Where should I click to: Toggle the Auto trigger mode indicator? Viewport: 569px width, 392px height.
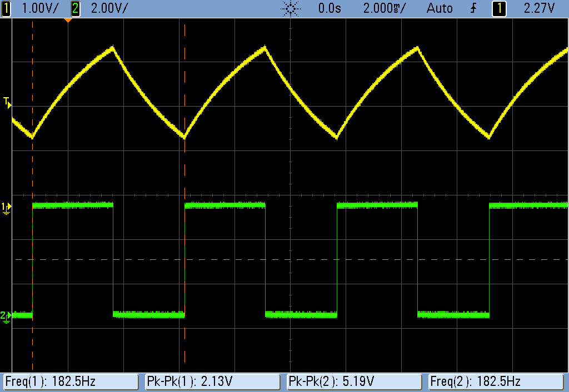pos(440,8)
